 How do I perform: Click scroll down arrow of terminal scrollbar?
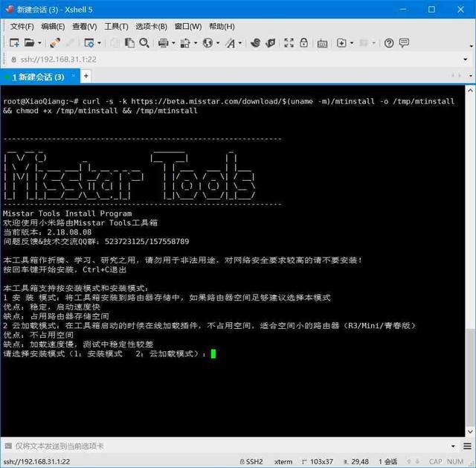[x=471, y=432]
